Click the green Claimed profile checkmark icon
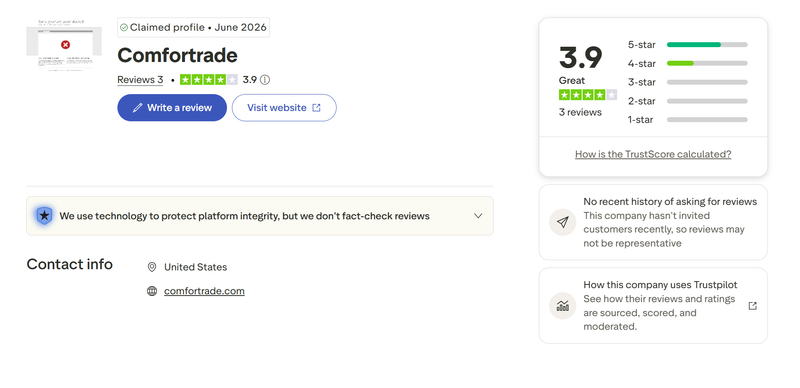 pyautogui.click(x=124, y=28)
